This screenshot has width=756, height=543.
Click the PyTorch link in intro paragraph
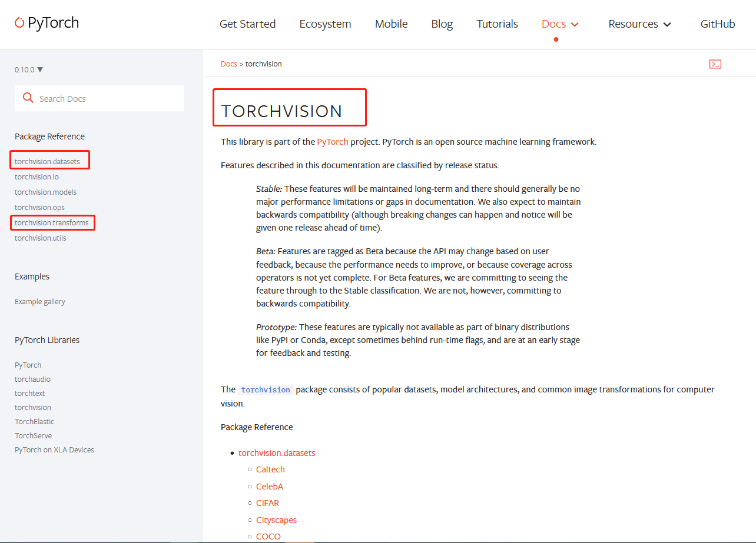(x=333, y=142)
